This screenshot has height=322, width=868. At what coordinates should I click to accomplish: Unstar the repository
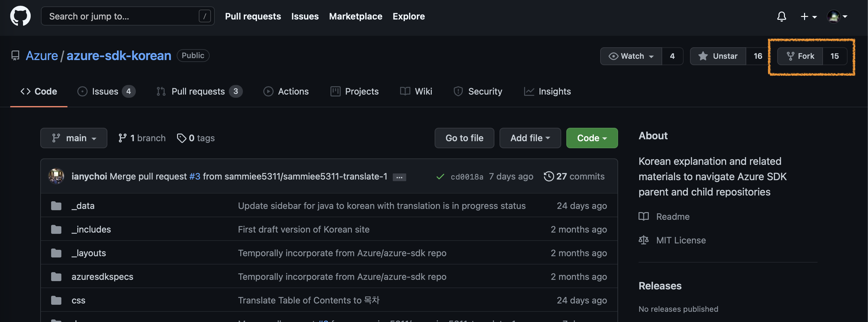[718, 56]
